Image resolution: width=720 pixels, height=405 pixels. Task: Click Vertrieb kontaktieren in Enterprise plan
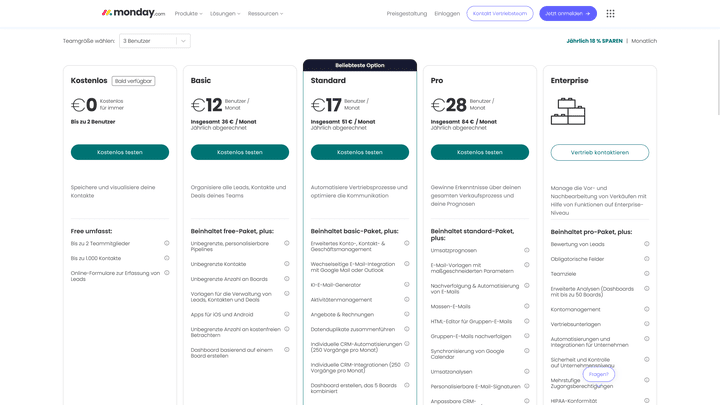tap(599, 152)
